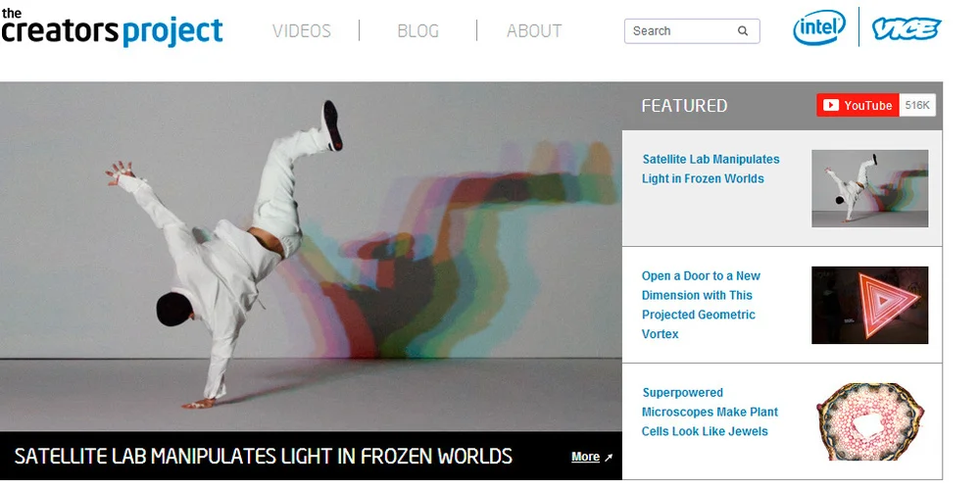This screenshot has width=980, height=488.
Task: Open the VICE logo link
Action: coord(906,28)
